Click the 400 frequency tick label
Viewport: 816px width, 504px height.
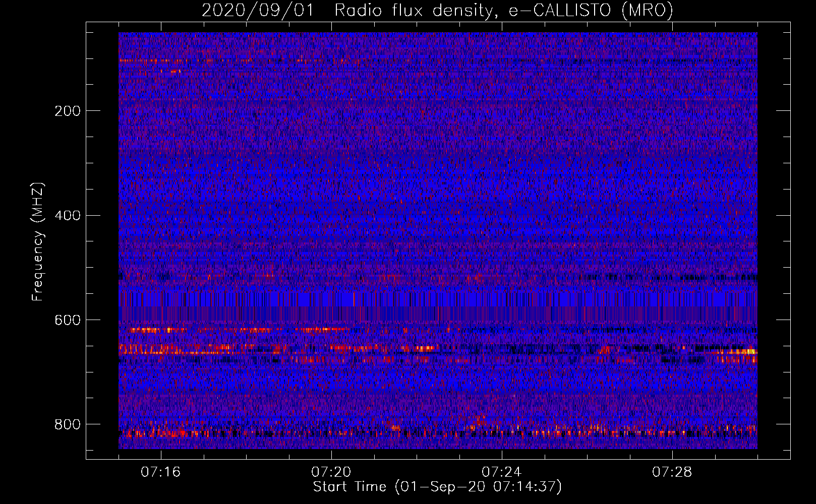(x=68, y=216)
